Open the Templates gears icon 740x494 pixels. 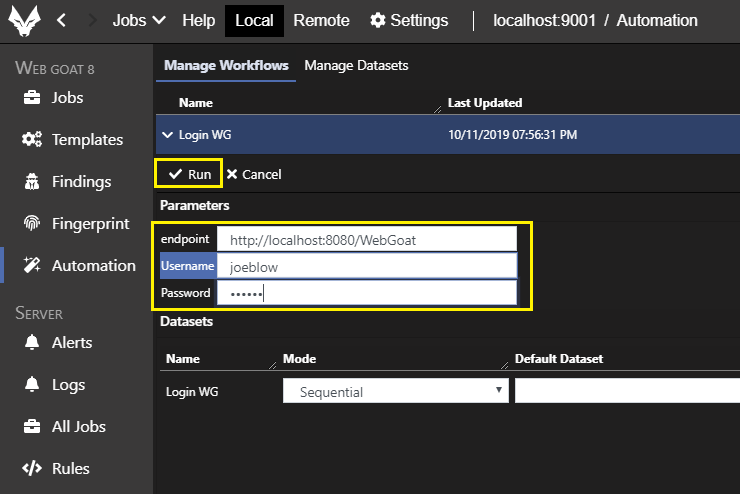pyautogui.click(x=32, y=139)
